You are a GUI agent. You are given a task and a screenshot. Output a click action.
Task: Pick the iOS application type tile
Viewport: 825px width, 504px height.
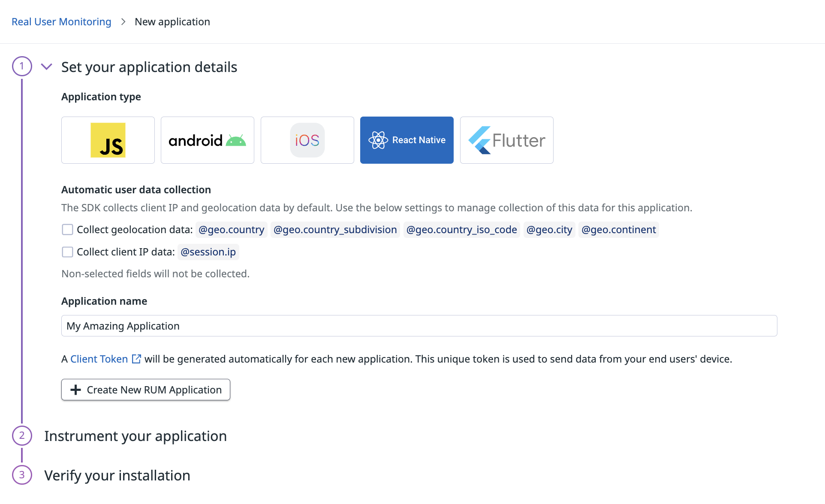(307, 140)
